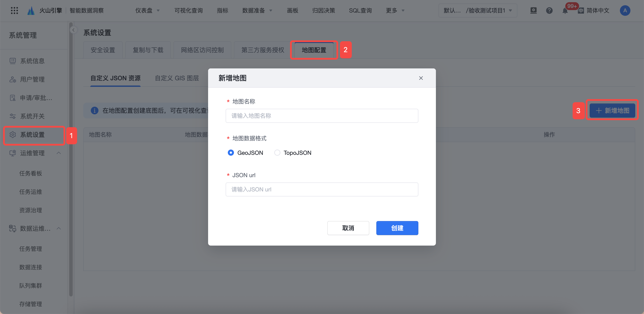Image resolution: width=644 pixels, height=314 pixels.
Task: Click the 系统信息 sidebar icon
Action: [12, 61]
